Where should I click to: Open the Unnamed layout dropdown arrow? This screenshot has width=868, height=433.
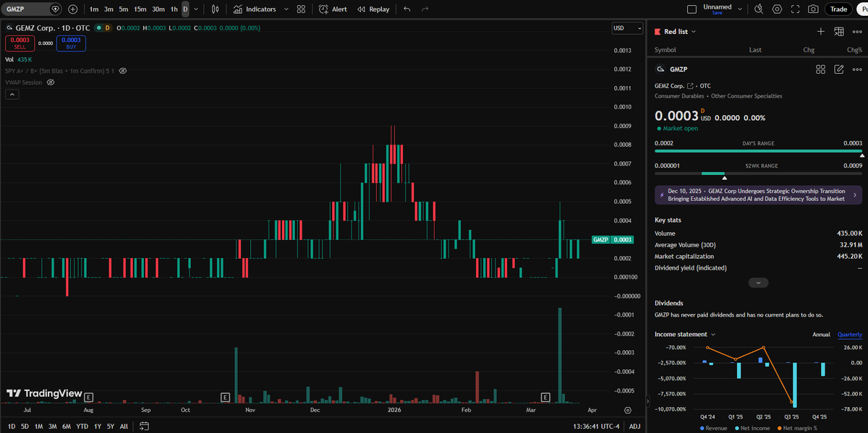pos(740,9)
